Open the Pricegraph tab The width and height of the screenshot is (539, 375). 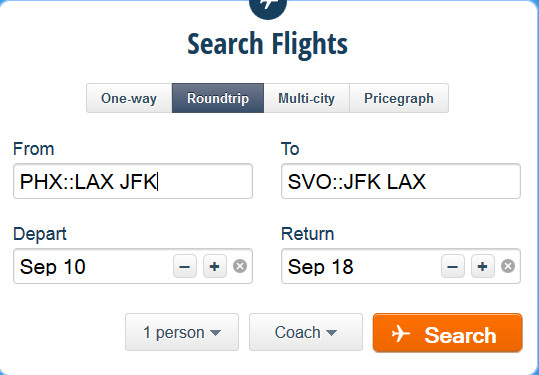pos(399,98)
